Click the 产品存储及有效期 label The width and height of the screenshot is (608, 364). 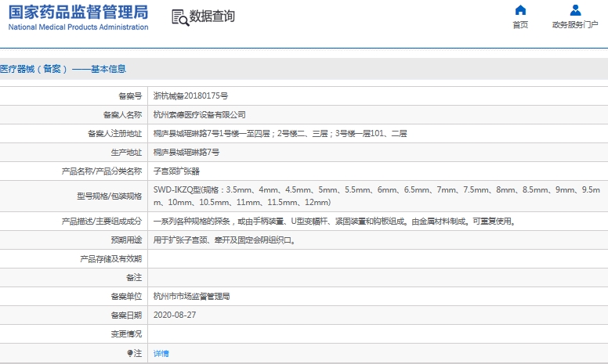[x=111, y=258]
